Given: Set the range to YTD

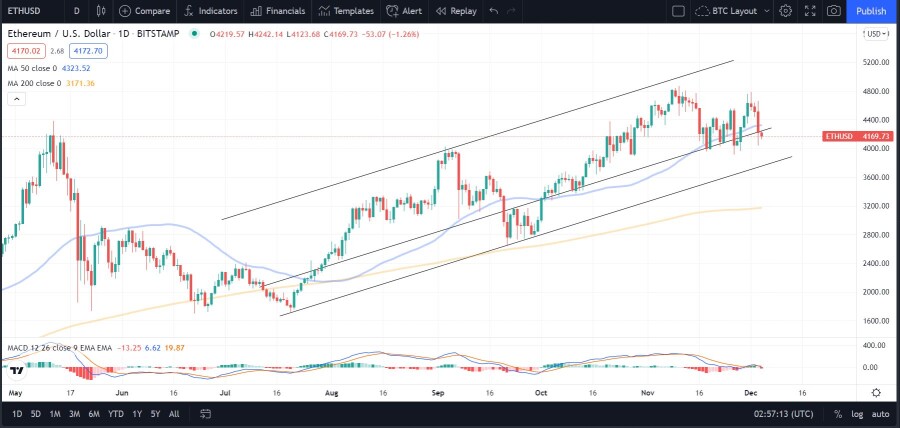Looking at the screenshot, I should [116, 414].
